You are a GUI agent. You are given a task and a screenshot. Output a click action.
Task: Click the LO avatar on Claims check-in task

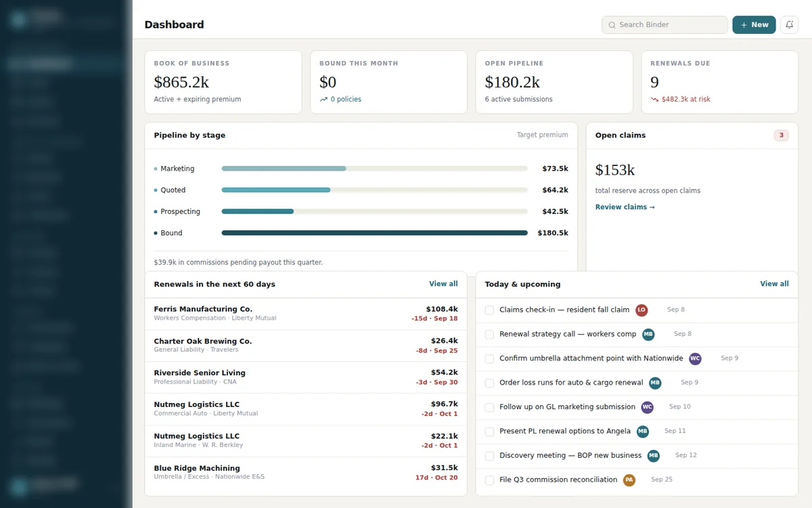(641, 310)
